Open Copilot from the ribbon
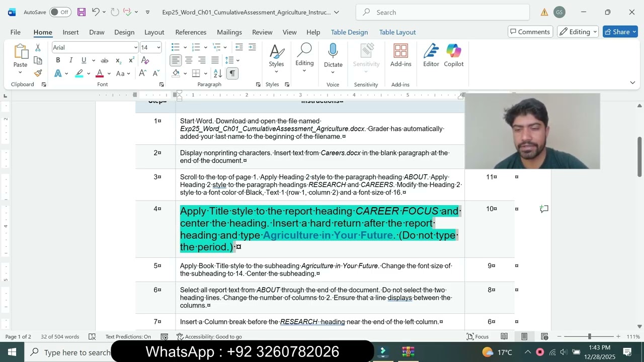644x362 pixels. pyautogui.click(x=454, y=56)
